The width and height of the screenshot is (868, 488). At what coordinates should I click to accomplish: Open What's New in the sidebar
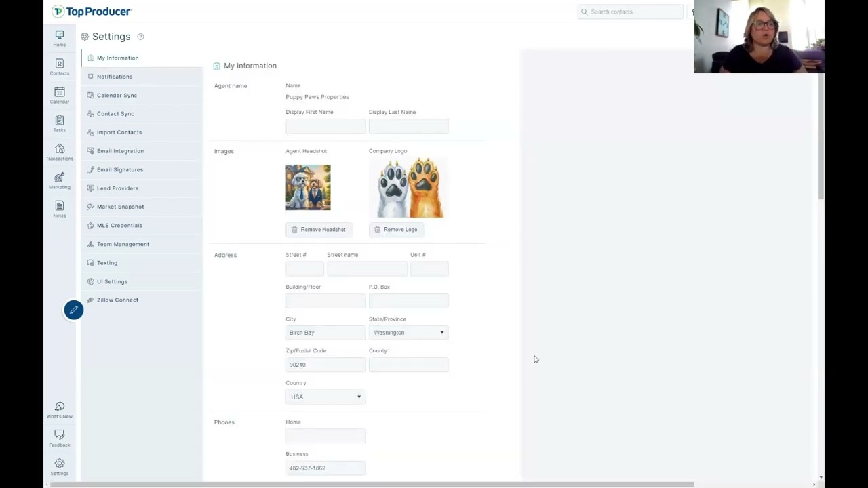coord(60,410)
